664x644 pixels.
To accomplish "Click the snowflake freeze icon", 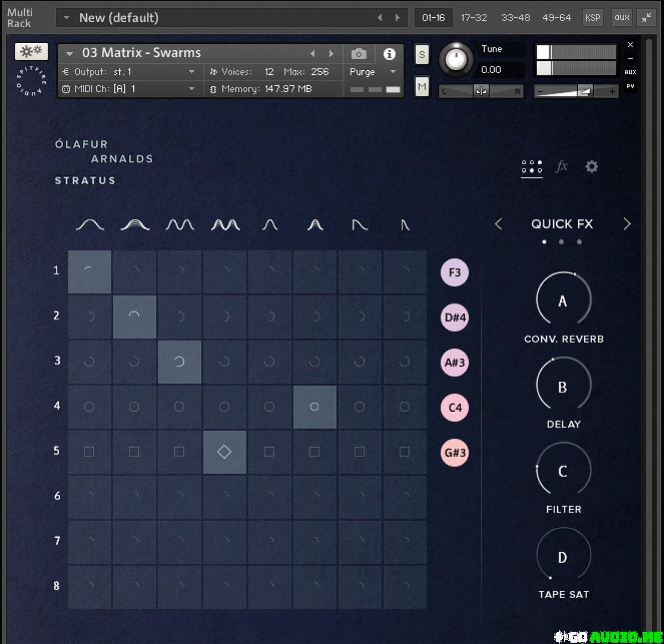I will 31,51.
